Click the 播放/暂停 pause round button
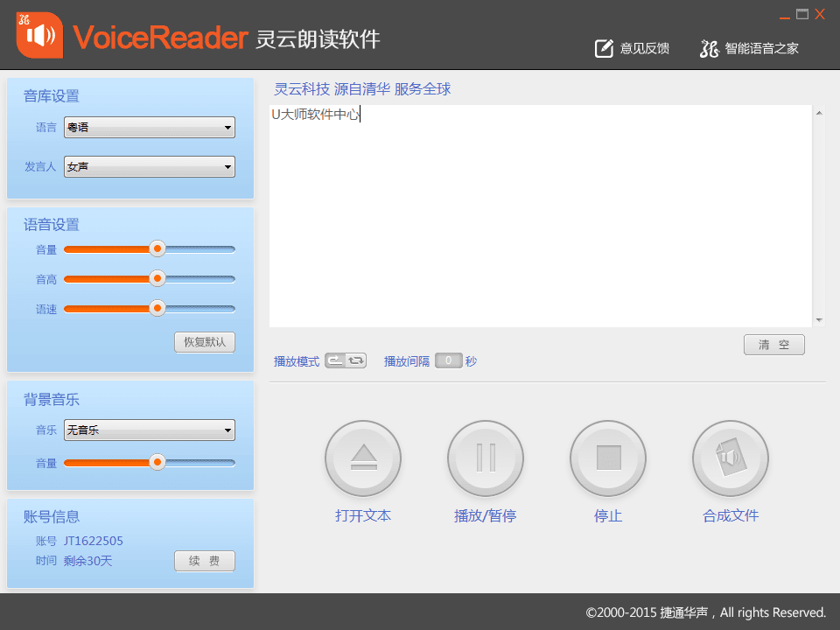Screen dimensions: 840x630 [x=486, y=458]
